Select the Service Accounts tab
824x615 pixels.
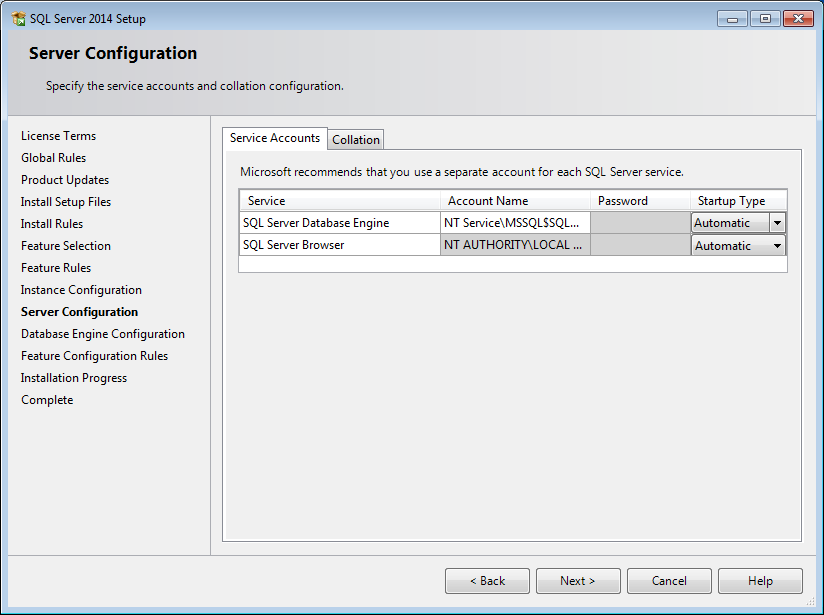point(275,138)
